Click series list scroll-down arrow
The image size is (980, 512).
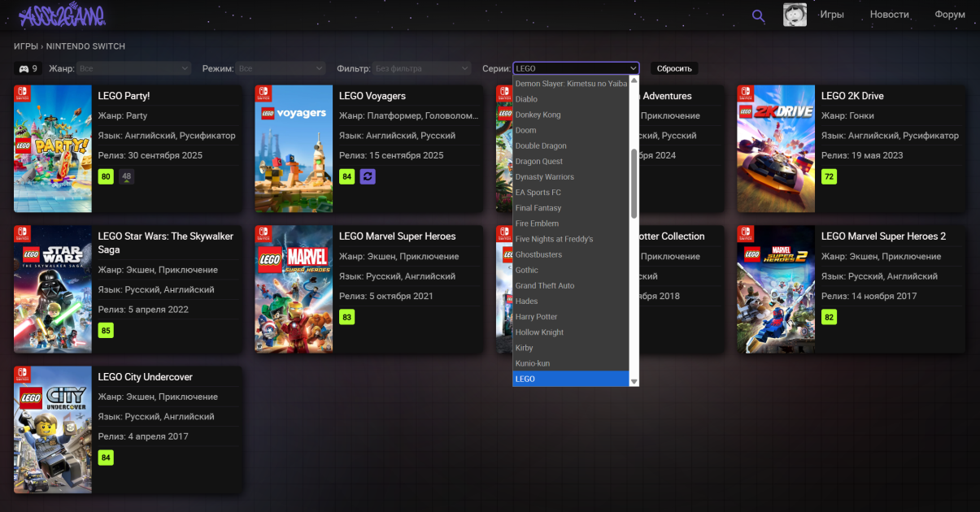pyautogui.click(x=634, y=381)
